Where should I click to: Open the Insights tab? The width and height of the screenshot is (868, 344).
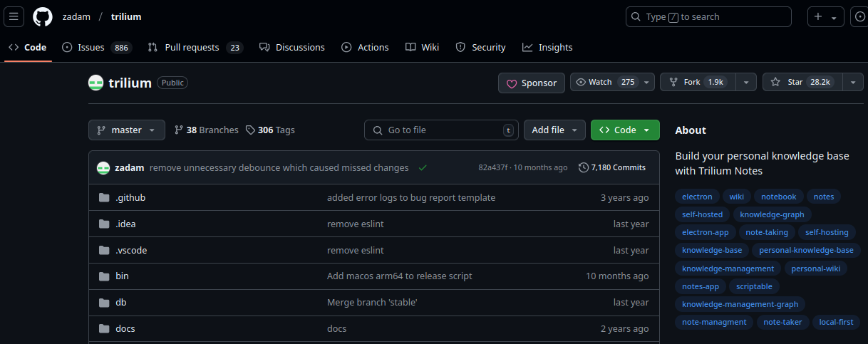tap(547, 47)
